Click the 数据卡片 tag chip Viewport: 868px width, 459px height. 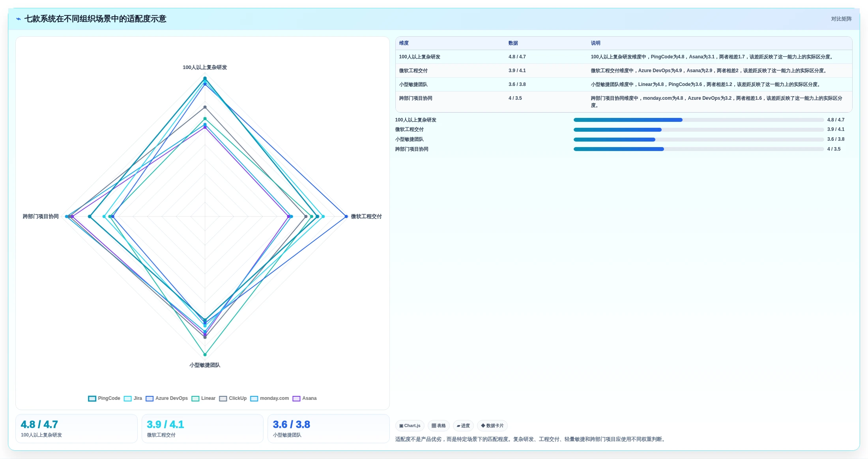[492, 425]
